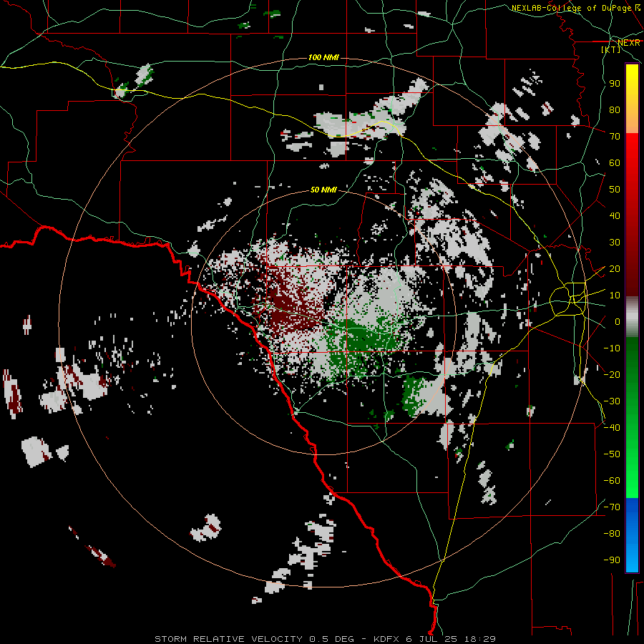Click the "-40" value on the velocity scale

point(612,428)
